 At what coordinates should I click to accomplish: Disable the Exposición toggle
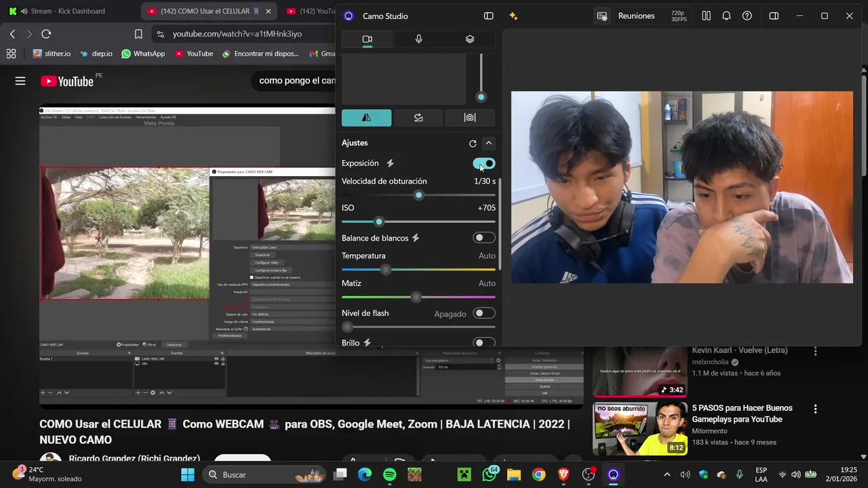tap(484, 163)
